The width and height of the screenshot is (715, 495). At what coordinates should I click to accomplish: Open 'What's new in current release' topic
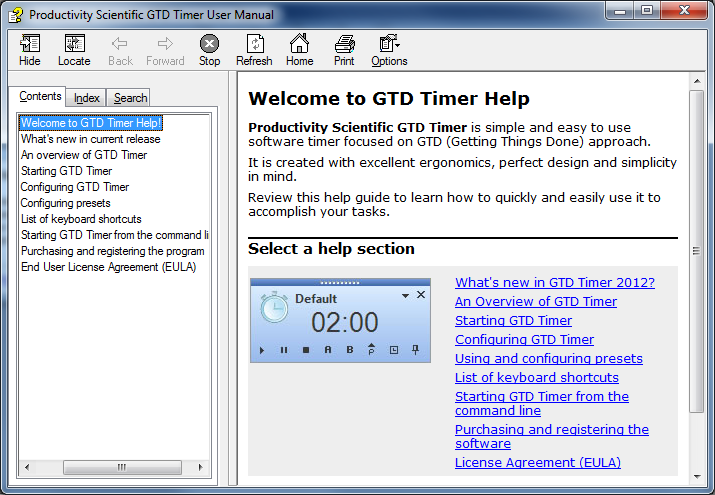pyautogui.click(x=91, y=139)
